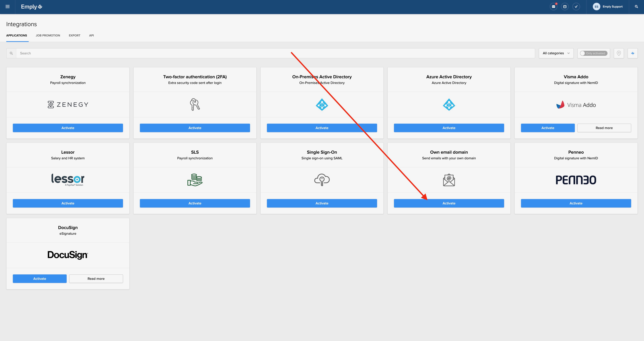Click Read more for DocuSign
The height and width of the screenshot is (341, 644).
tap(96, 279)
